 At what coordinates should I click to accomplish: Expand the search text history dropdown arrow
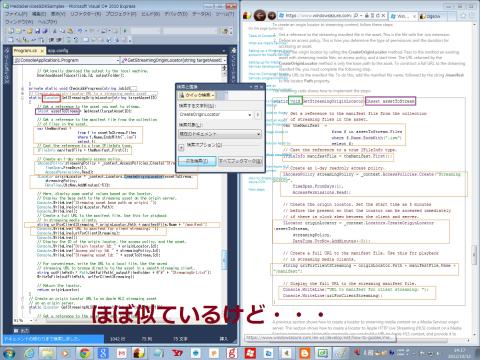coord(250,115)
